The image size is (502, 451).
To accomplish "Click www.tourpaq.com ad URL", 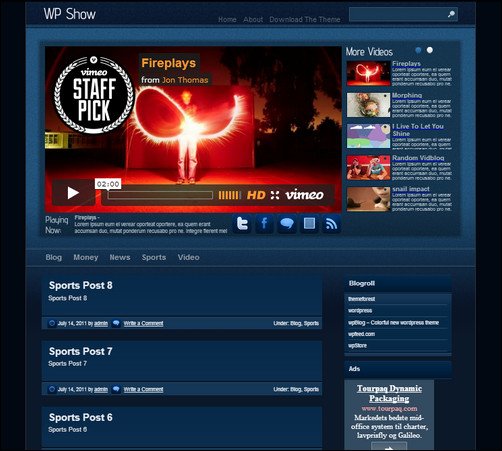I will tap(389, 408).
